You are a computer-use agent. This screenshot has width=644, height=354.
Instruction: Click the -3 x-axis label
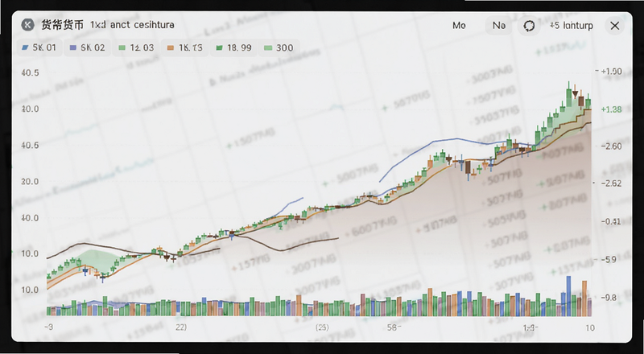[x=48, y=327]
